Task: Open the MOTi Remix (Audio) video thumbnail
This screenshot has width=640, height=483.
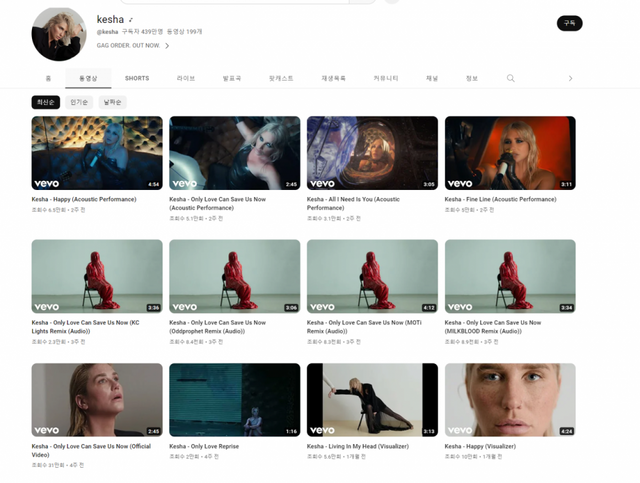Action: (x=372, y=276)
